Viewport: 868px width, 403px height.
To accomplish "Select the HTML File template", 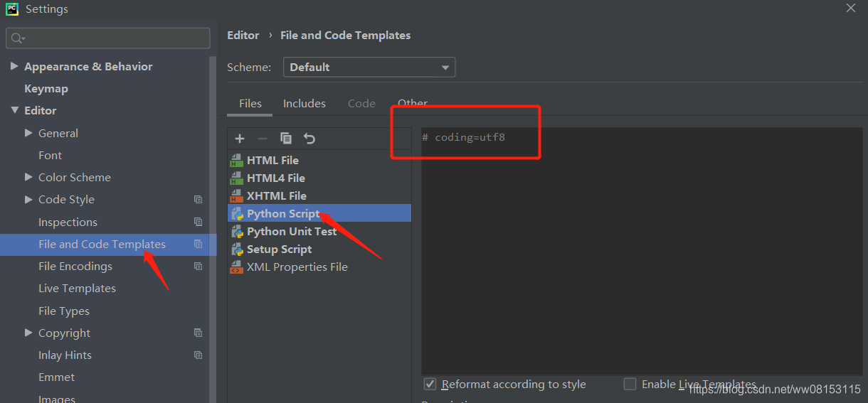I will (x=272, y=161).
